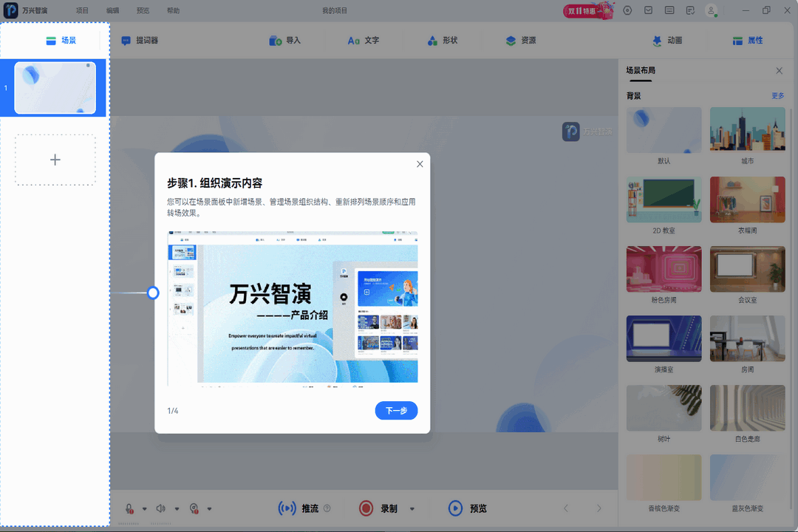Select the 场景布局 panel tab
Image resolution: width=798 pixels, height=532 pixels.
641,71
